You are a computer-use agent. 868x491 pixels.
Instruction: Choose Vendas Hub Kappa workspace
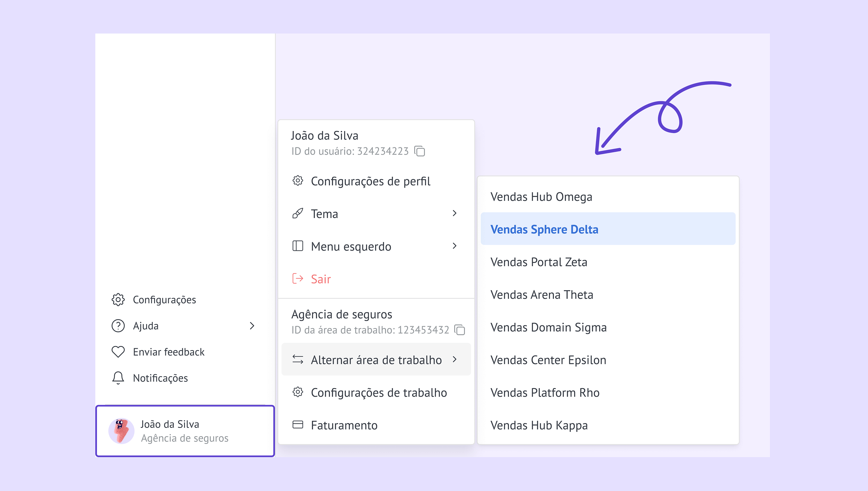(x=539, y=425)
